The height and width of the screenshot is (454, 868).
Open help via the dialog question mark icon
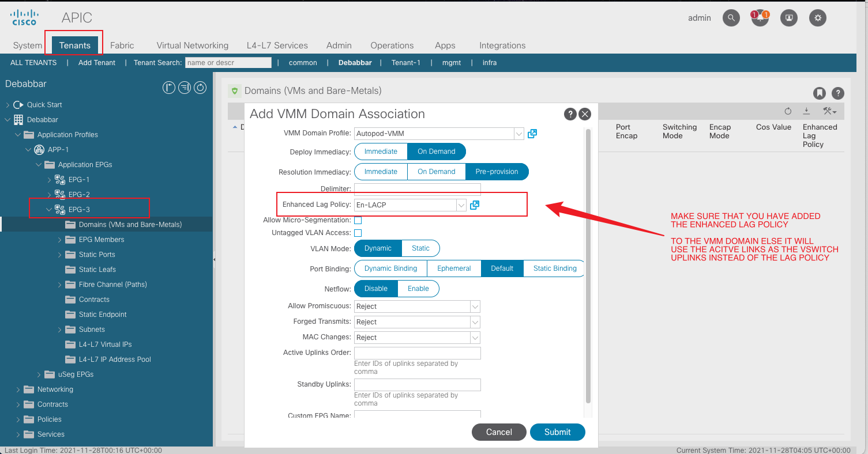pos(570,114)
